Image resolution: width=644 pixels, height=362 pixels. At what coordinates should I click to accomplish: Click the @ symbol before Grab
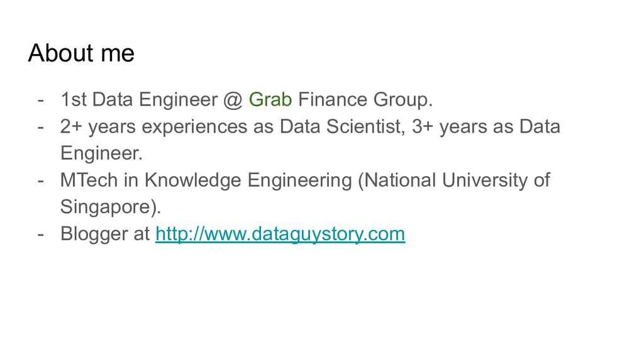[x=233, y=100]
